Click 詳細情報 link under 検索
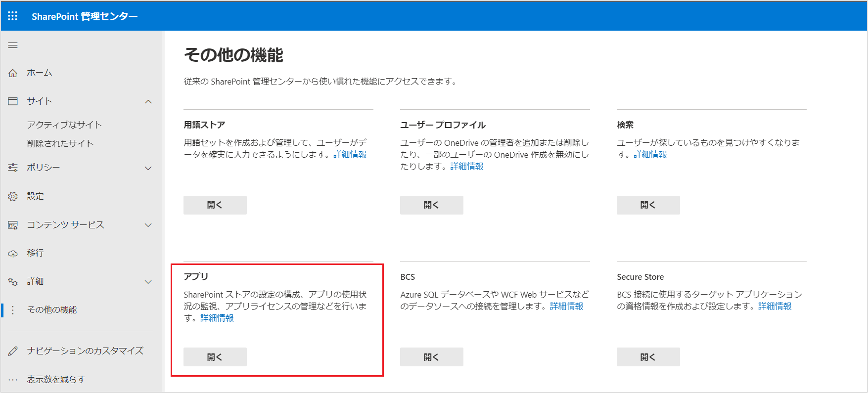 [650, 155]
